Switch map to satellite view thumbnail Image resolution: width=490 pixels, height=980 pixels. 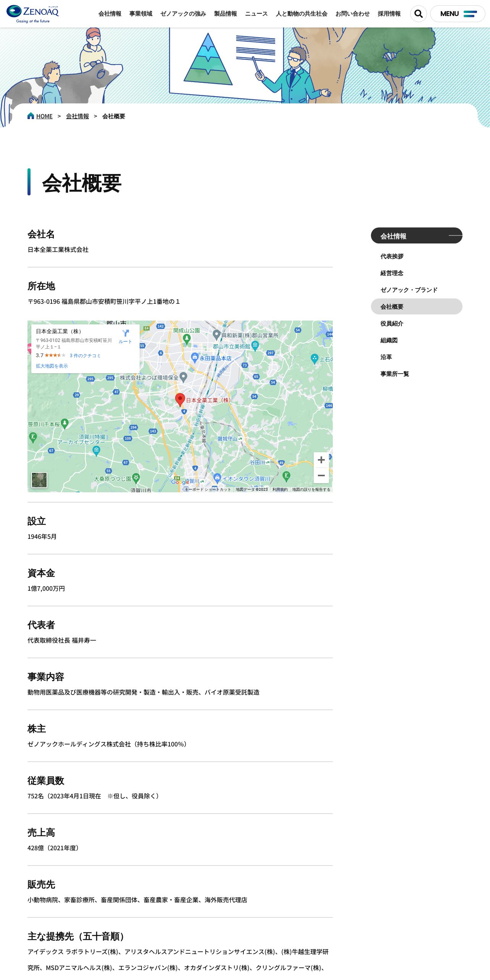pyautogui.click(x=39, y=480)
